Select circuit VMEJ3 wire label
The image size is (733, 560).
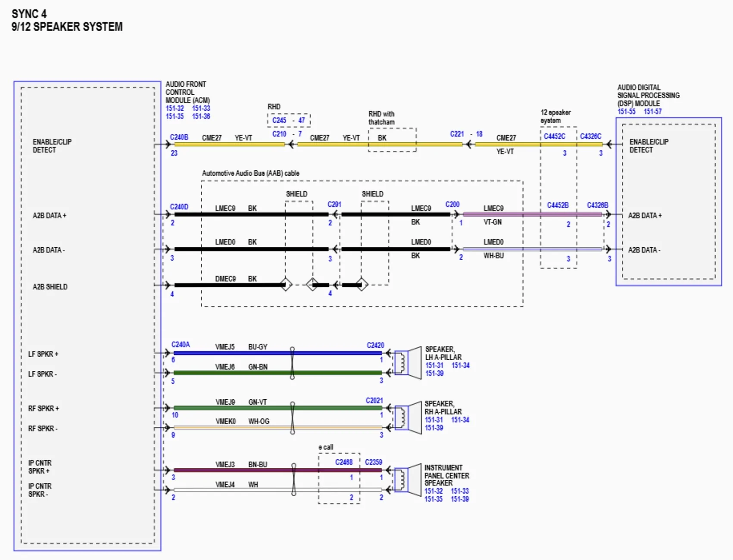[x=225, y=465]
